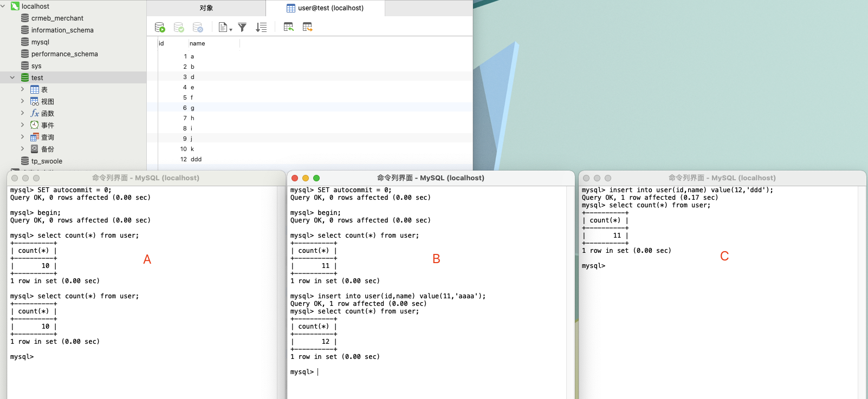Click the Export table icon

click(x=307, y=27)
